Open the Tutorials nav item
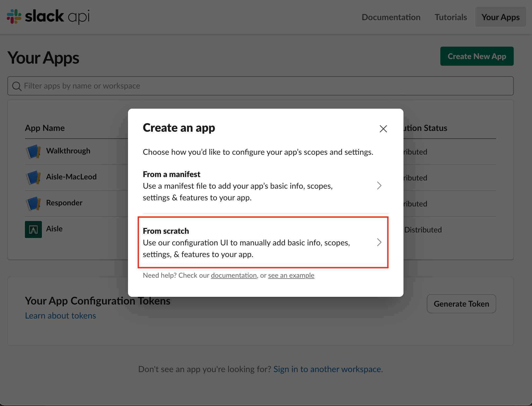 (451, 17)
